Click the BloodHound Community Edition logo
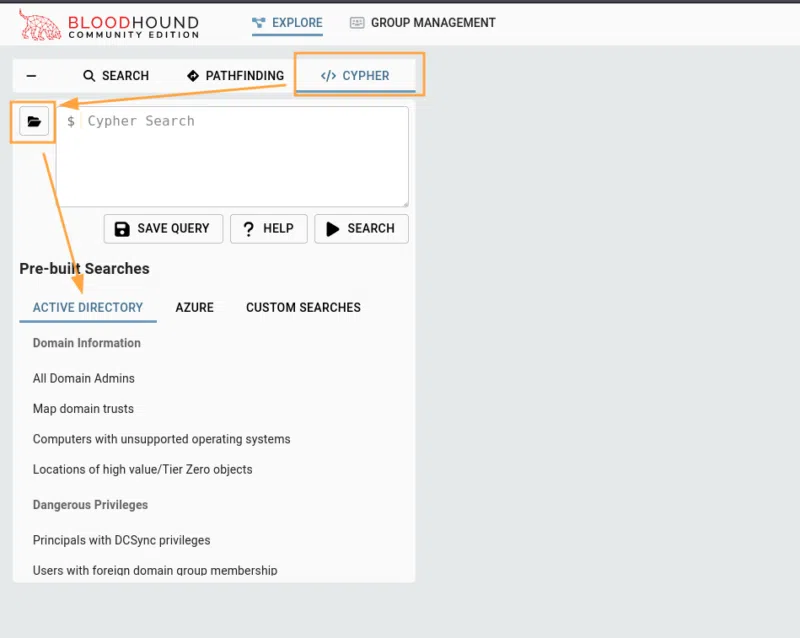The height and width of the screenshot is (638, 800). click(109, 24)
